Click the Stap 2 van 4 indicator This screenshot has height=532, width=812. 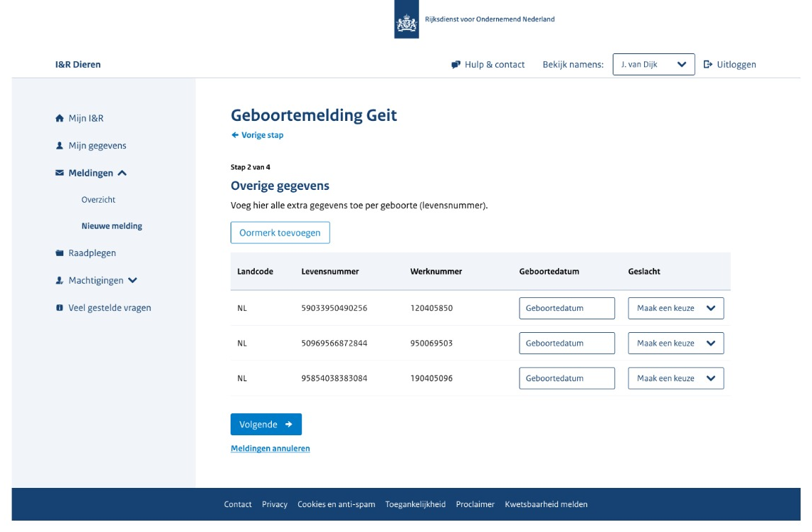(250, 167)
